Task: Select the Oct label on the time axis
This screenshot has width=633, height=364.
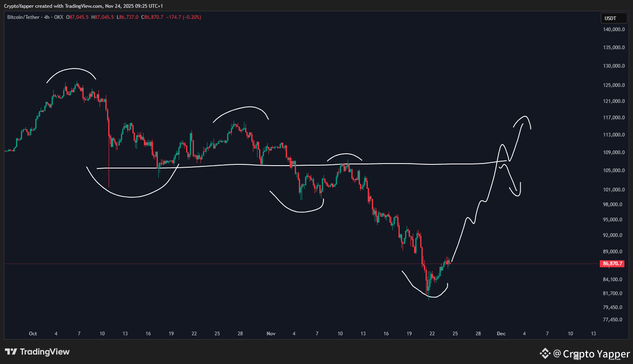Action: (x=32, y=333)
